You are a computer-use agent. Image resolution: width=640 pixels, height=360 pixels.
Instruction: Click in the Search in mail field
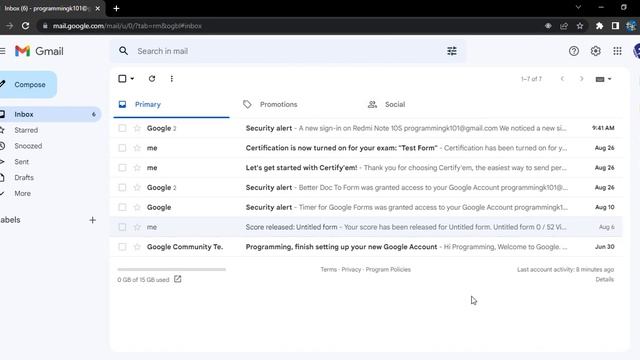288,51
